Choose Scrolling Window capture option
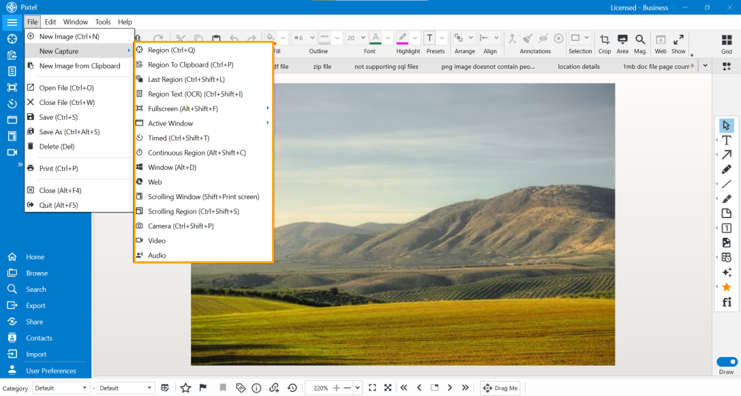Image resolution: width=741 pixels, height=396 pixels. tap(203, 197)
